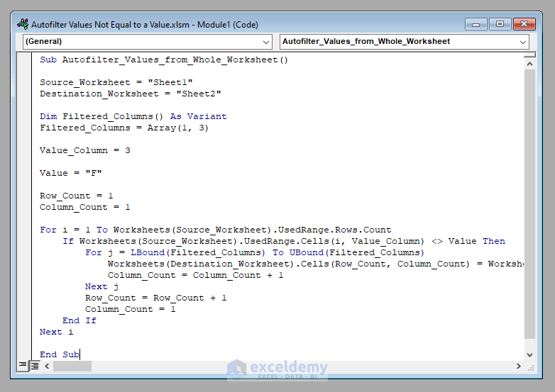Click the 'If Worksheets(Source_Worksheet)' condition line
Screen dimensions: 555x392
coord(284,241)
